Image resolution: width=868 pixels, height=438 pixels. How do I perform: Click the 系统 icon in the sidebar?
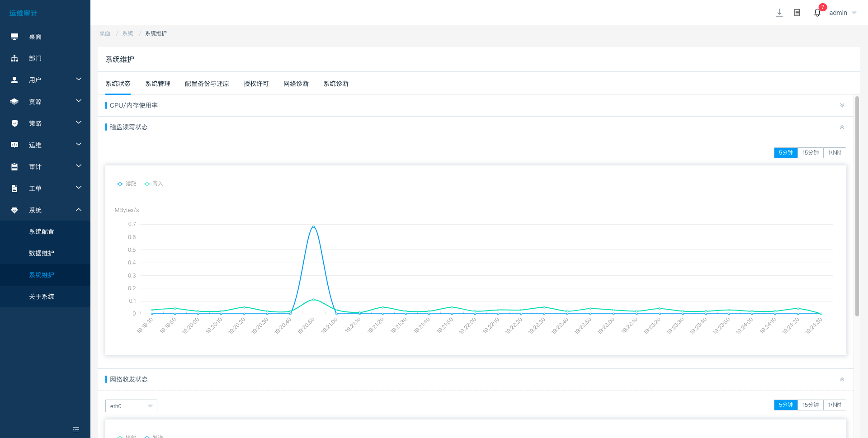point(14,210)
